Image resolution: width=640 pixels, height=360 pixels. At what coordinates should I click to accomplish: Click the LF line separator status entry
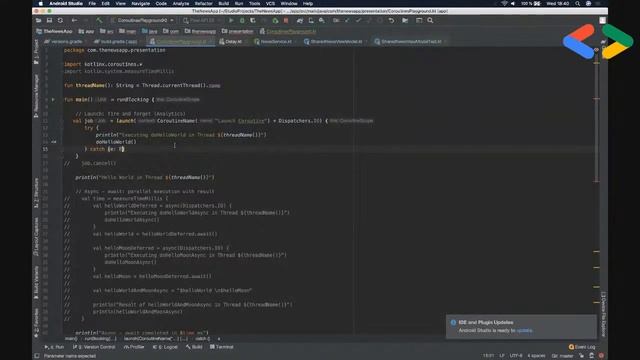click(x=502, y=356)
